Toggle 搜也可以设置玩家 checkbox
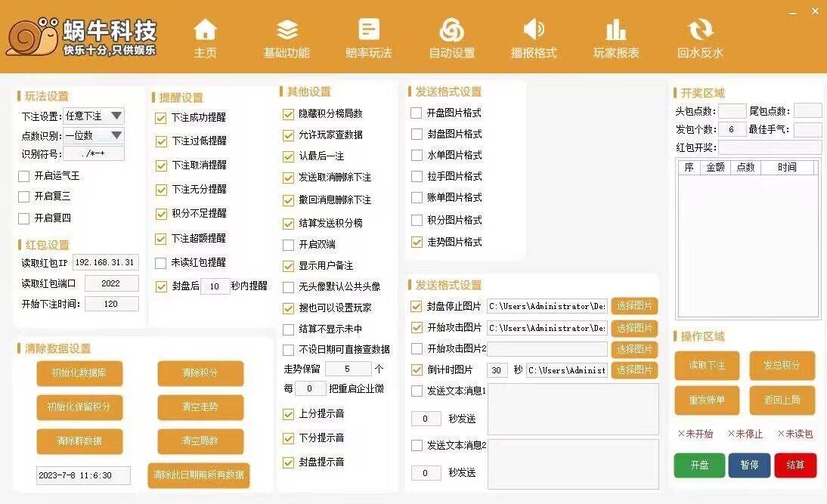This screenshot has height=504, width=827. pyautogui.click(x=288, y=308)
